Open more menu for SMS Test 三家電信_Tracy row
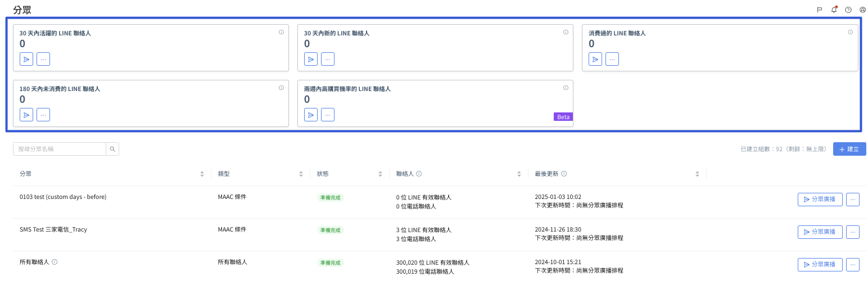Viewport: 868px width, 308px height. pyautogui.click(x=852, y=232)
